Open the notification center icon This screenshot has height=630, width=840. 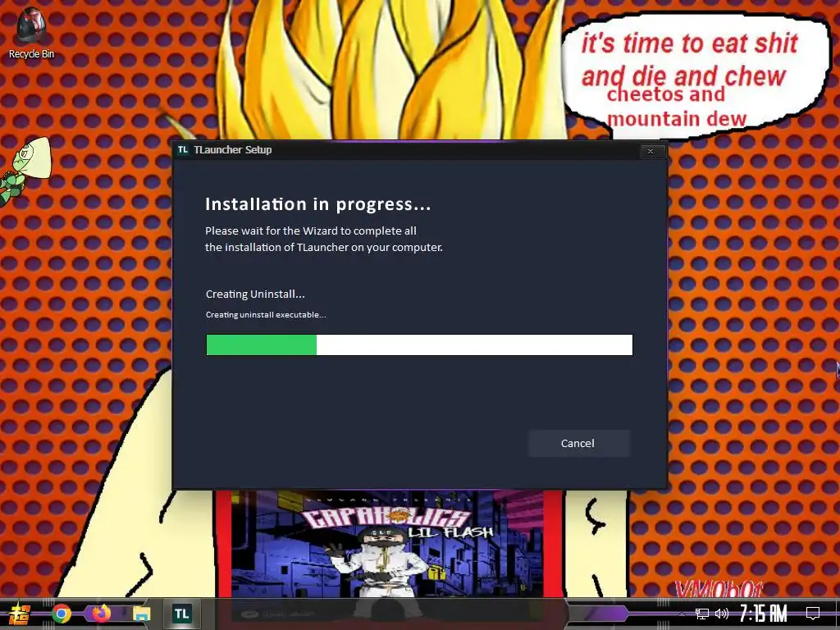point(813,614)
